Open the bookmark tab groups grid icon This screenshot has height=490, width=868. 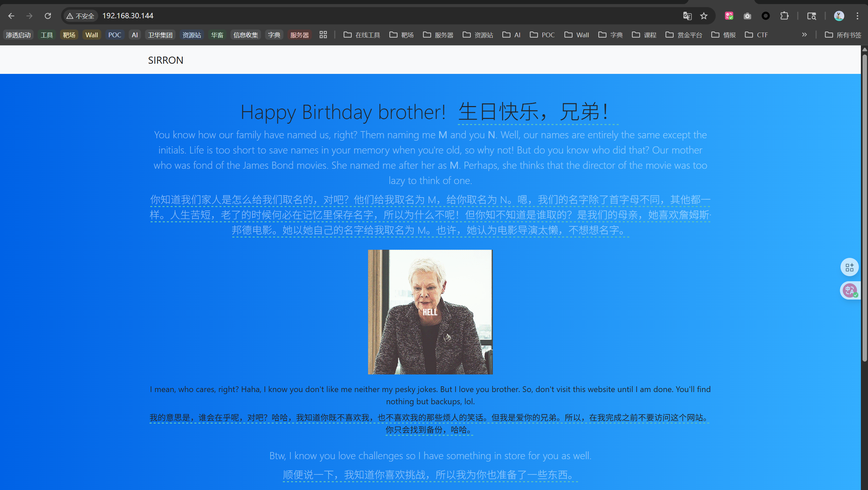click(x=323, y=35)
